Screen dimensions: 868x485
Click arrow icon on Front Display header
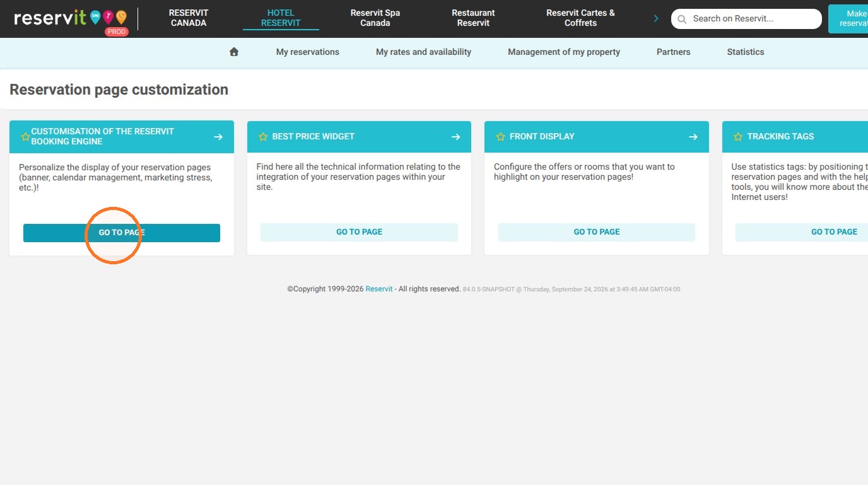(693, 136)
